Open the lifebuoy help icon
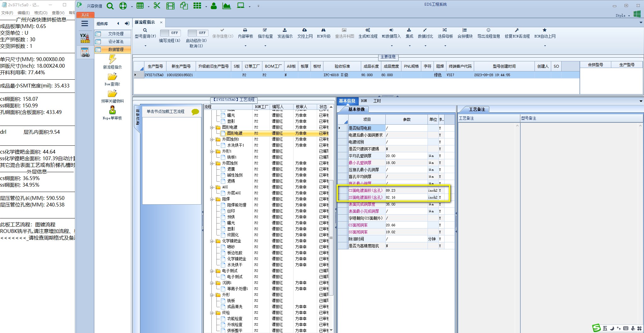Screen dimensions: 644x333 tap(123, 6)
